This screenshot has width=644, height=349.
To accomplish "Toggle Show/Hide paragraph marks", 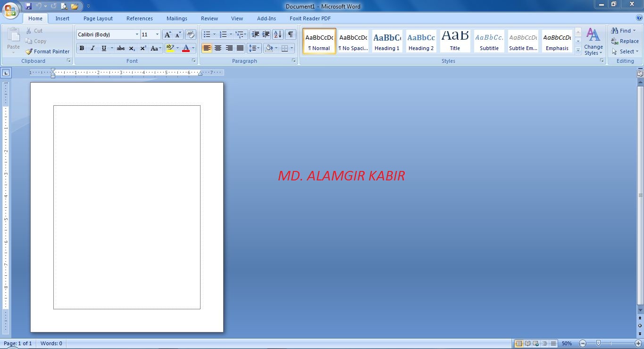I will (x=291, y=34).
